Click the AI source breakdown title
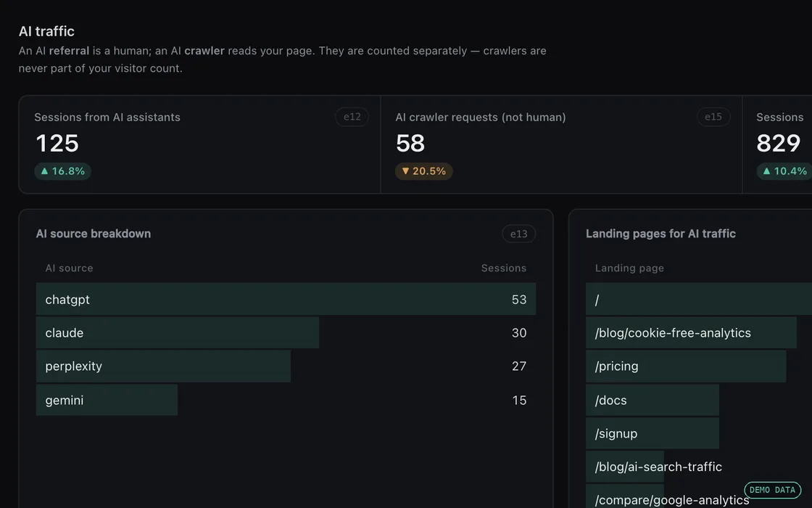The image size is (812, 508). coord(94,234)
